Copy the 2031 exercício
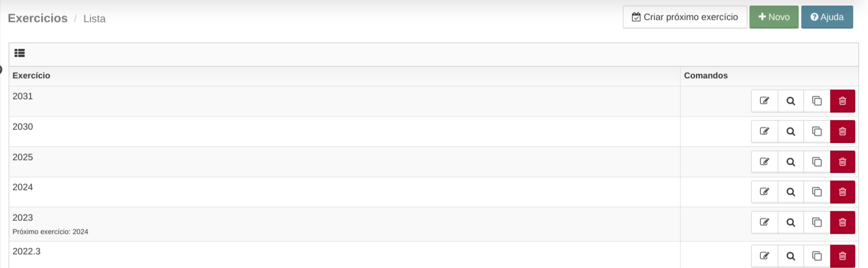The image size is (868, 268). click(x=817, y=101)
